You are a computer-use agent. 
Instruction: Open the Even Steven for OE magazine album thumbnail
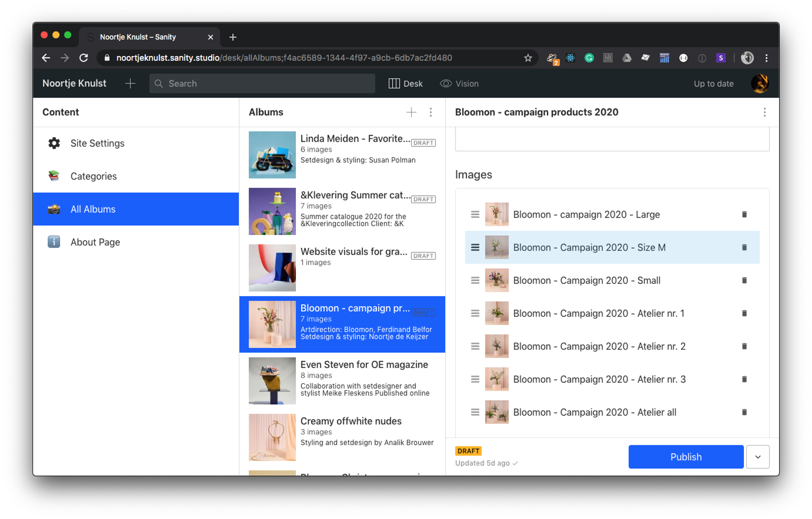(272, 381)
